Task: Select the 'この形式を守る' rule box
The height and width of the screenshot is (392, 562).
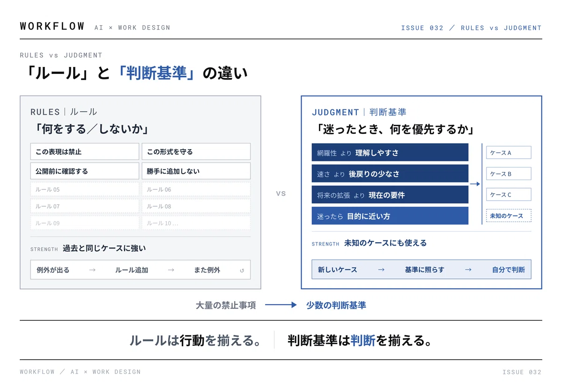Action: [x=196, y=152]
